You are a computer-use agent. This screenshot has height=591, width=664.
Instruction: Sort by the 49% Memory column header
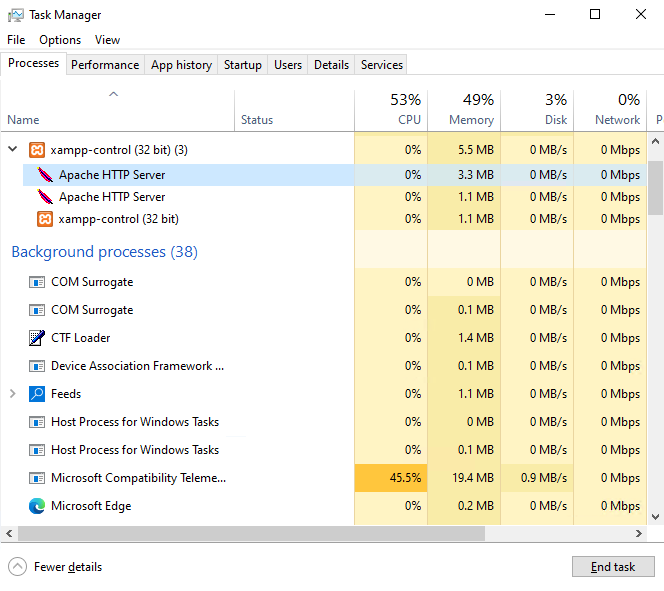[x=464, y=110]
